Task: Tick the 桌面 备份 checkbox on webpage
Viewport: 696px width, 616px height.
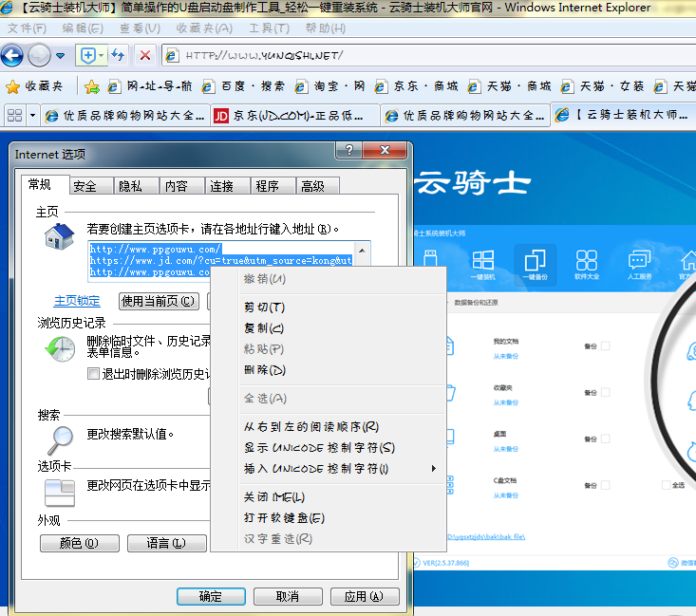Action: point(606,439)
